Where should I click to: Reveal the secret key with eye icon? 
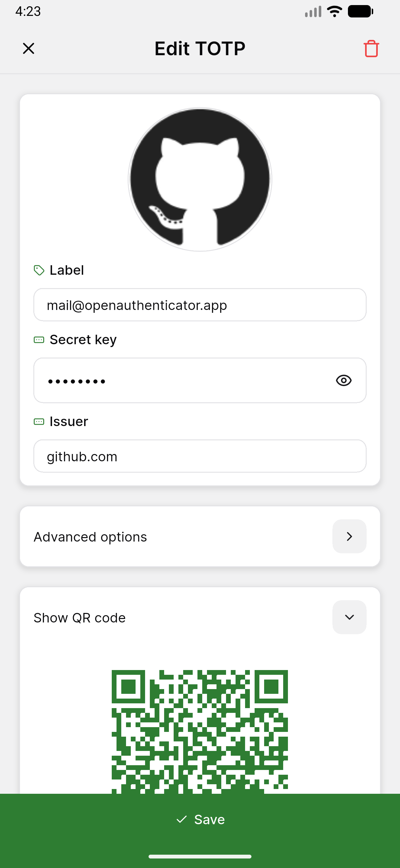click(x=344, y=380)
